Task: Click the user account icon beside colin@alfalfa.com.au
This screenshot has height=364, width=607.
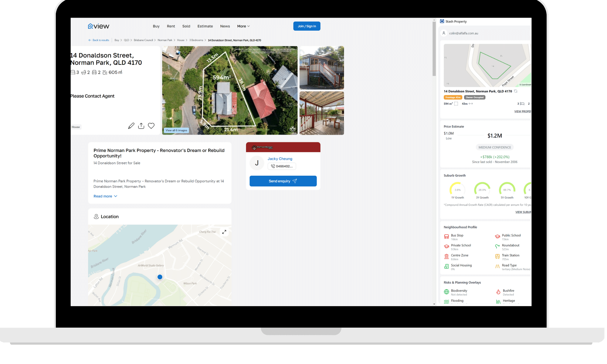Action: point(444,33)
